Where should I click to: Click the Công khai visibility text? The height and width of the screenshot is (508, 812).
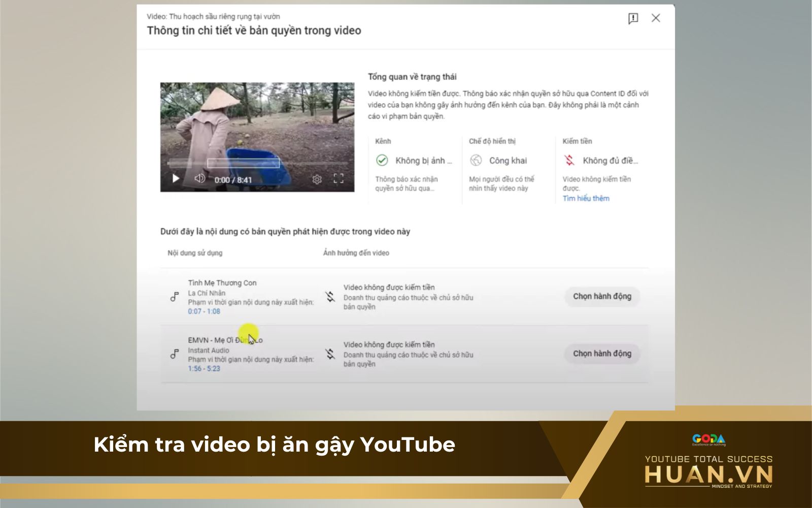pyautogui.click(x=508, y=161)
